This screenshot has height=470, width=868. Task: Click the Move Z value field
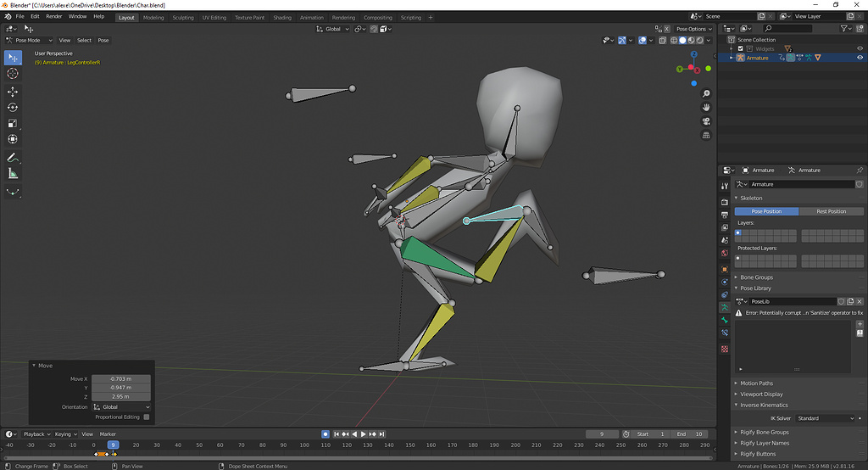pos(121,397)
